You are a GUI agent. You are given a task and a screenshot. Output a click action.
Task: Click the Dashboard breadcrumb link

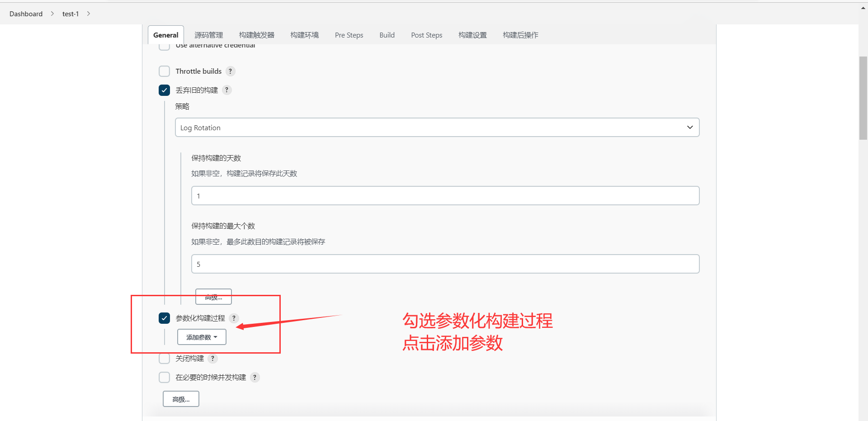[26, 14]
